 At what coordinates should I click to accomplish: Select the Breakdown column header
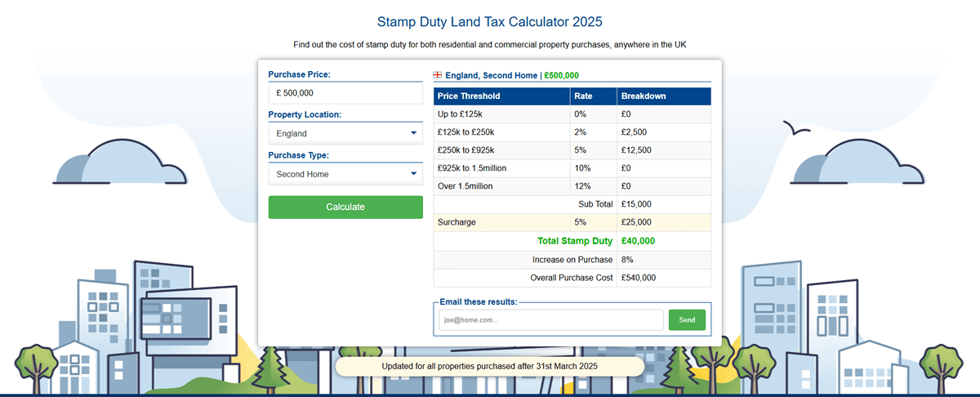coord(663,96)
